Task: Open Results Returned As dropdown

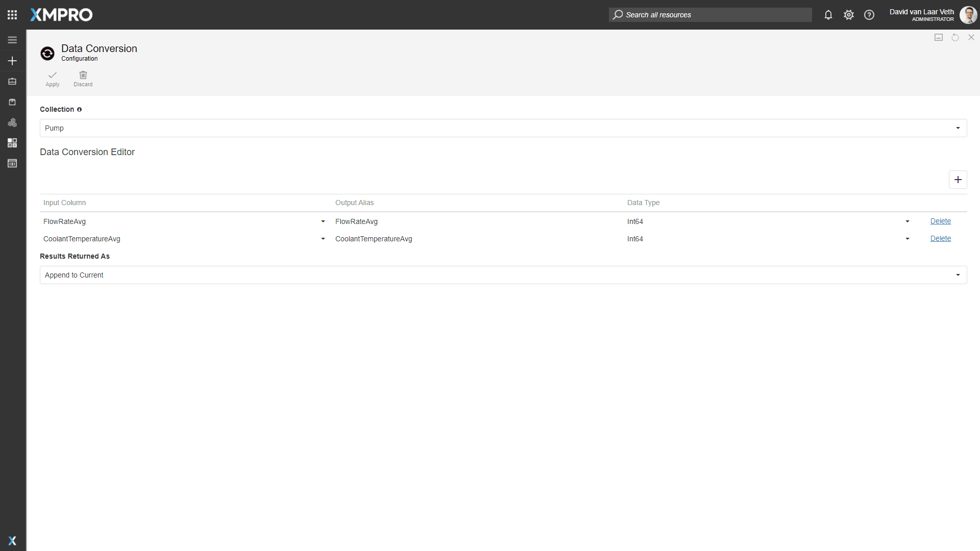Action: click(503, 275)
